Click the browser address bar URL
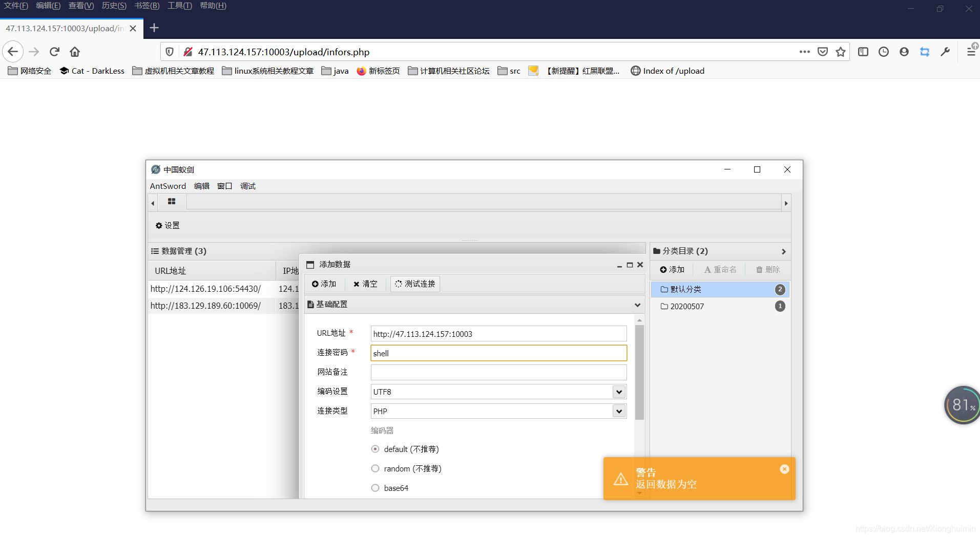Screen dimensions: 980x538 pyautogui.click(x=284, y=52)
